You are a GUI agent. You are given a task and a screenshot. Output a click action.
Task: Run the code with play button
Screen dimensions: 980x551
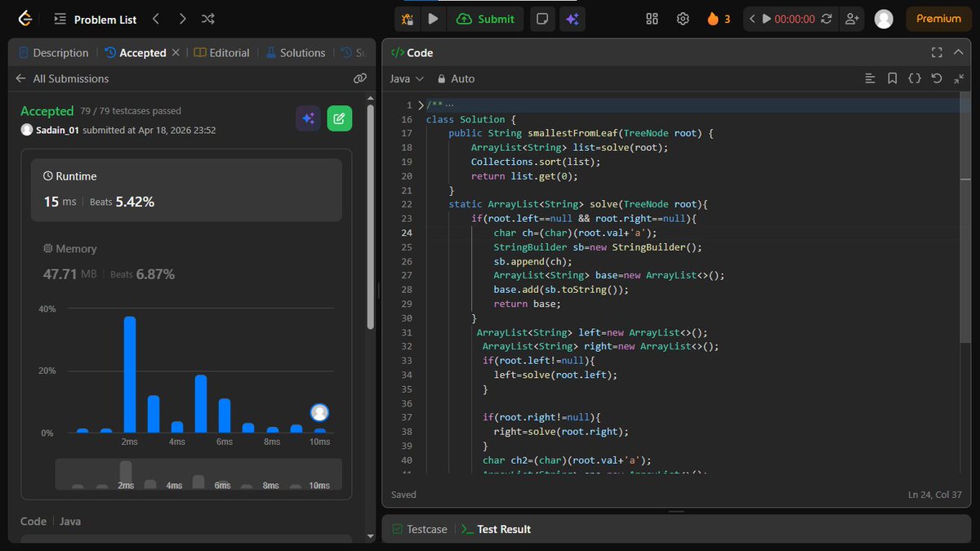tap(434, 19)
